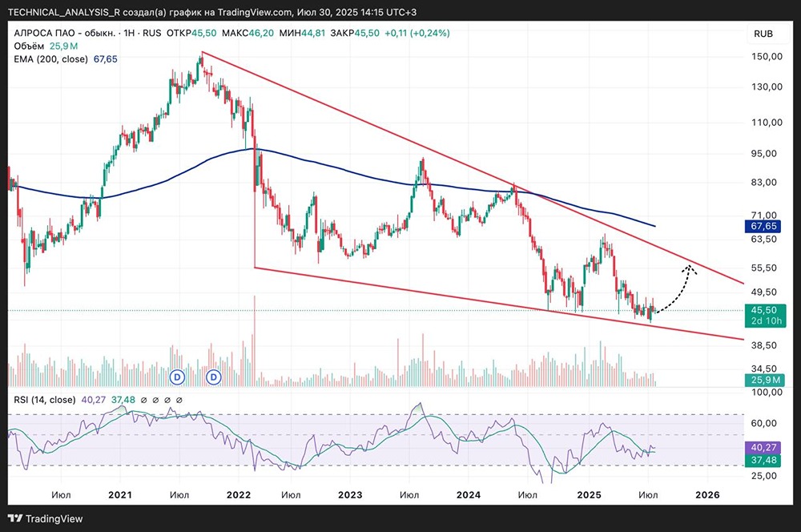Click the green 45,50 last price label
This screenshot has width=801, height=532.
[764, 310]
